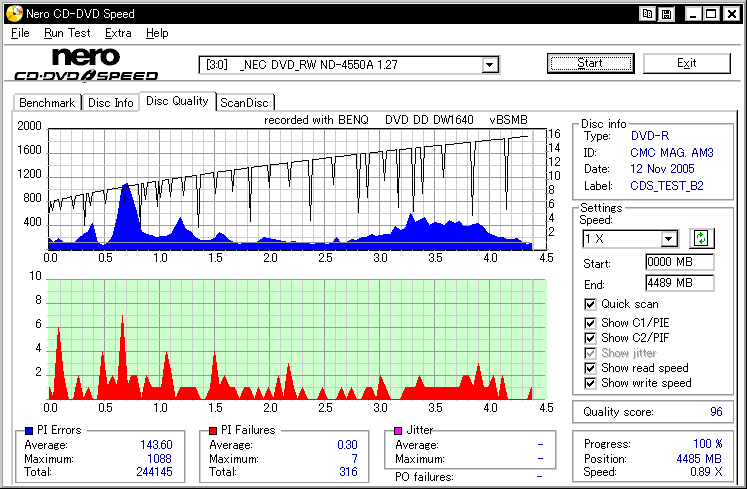Switch to the Benchmark tab

click(47, 103)
